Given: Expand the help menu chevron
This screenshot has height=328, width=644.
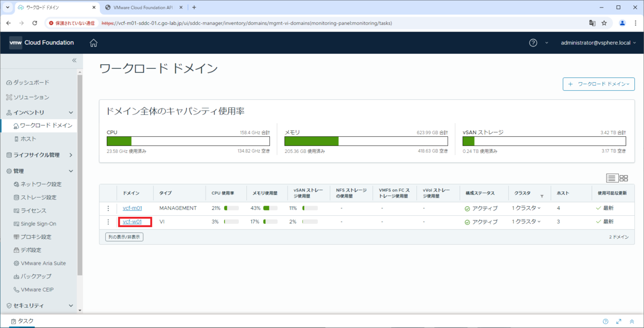Looking at the screenshot, I should point(546,43).
